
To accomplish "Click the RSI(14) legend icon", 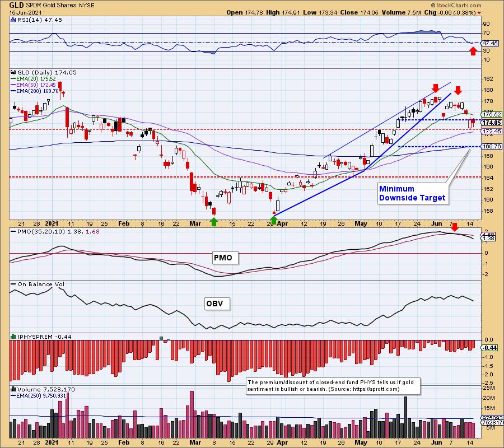I will click(13, 20).
